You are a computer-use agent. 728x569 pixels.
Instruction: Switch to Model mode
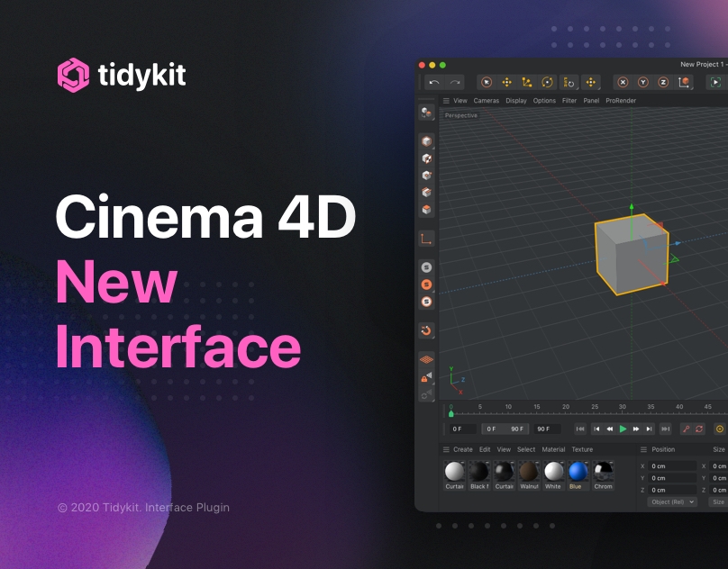(426, 141)
